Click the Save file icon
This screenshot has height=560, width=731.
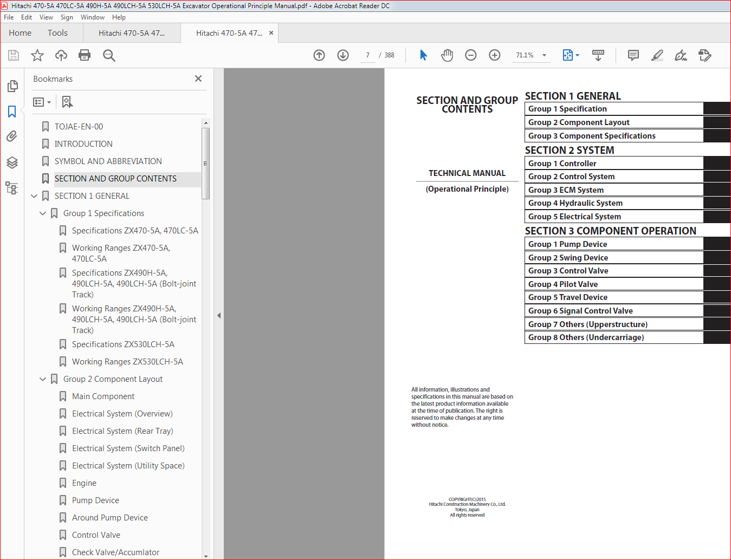[x=14, y=55]
